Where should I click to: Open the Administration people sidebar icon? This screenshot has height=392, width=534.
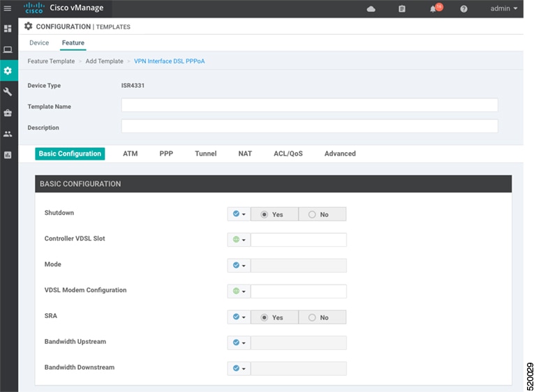pyautogui.click(x=8, y=134)
